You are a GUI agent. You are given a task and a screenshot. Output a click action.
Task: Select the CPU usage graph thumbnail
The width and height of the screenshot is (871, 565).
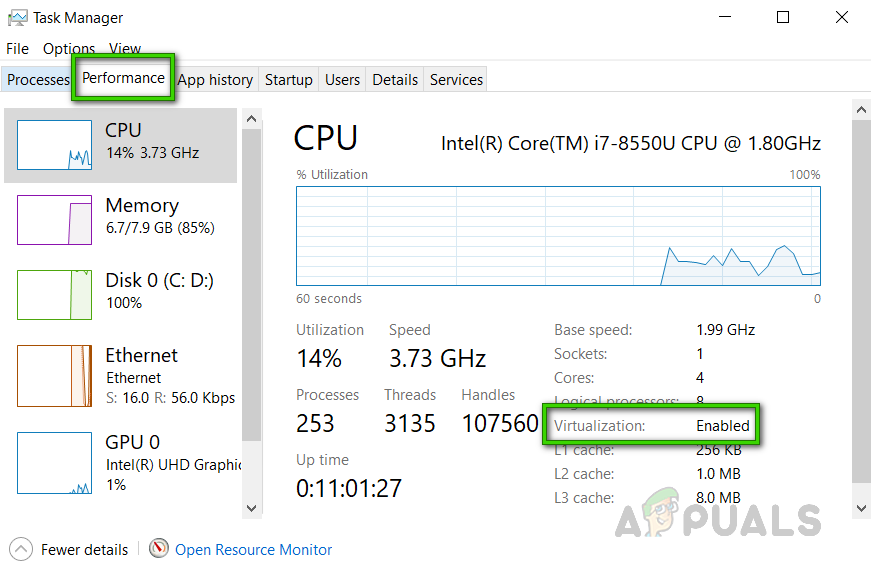(54, 145)
